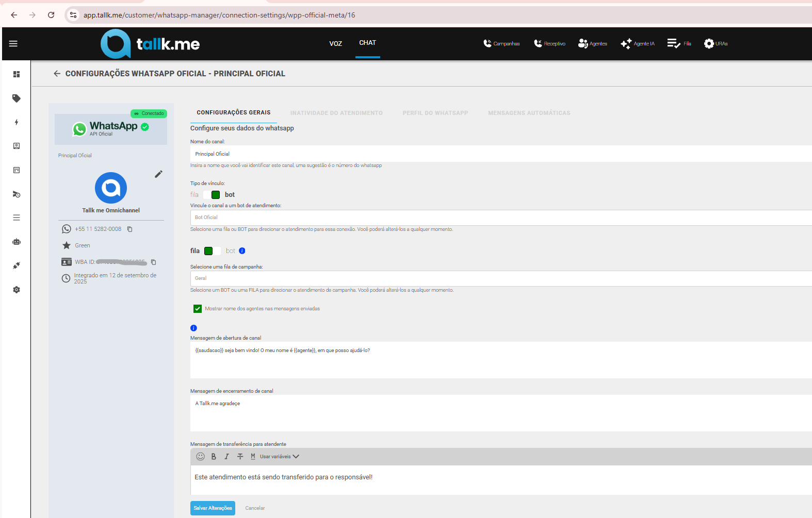Click Nome do canal input field
The width and height of the screenshot is (812, 518).
pyautogui.click(x=501, y=154)
